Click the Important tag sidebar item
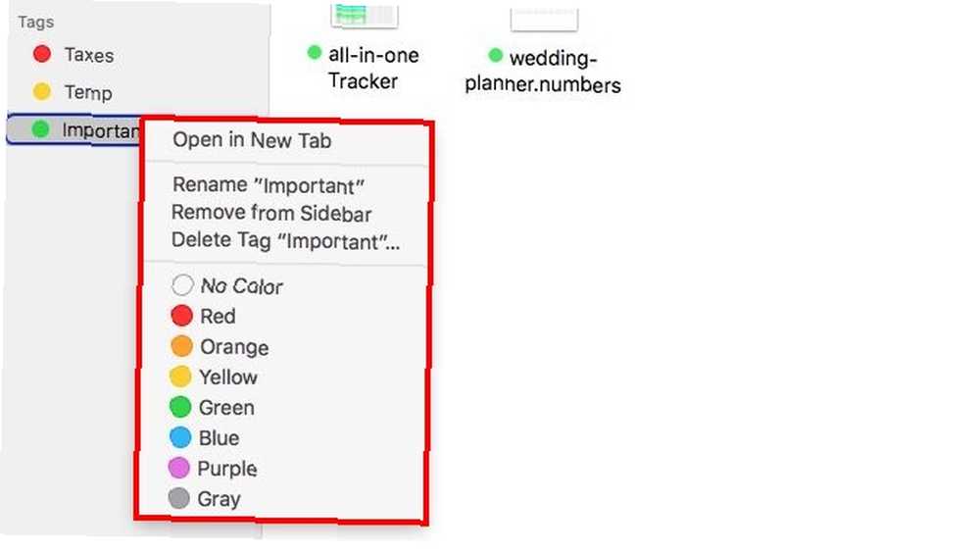Viewport: 980px width, 554px height. tap(75, 129)
